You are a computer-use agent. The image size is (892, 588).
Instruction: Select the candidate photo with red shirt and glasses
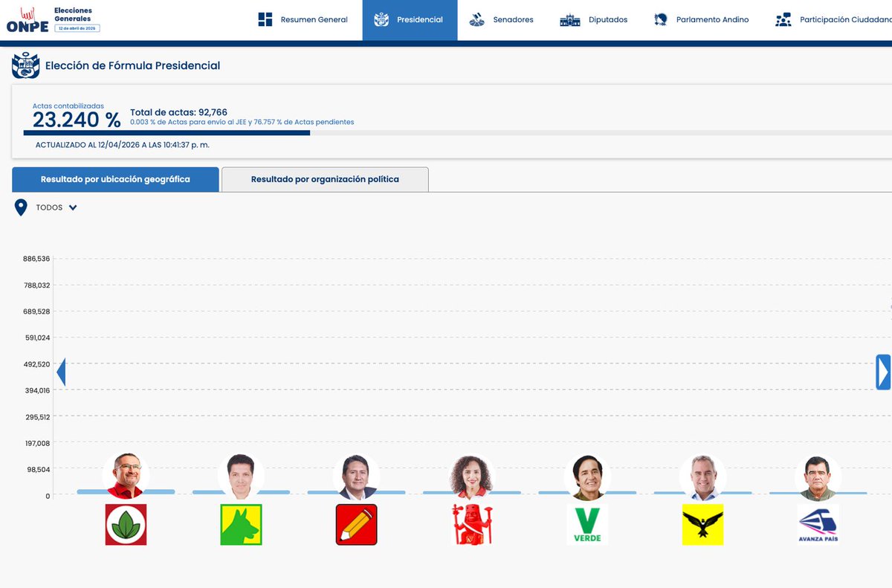126,476
